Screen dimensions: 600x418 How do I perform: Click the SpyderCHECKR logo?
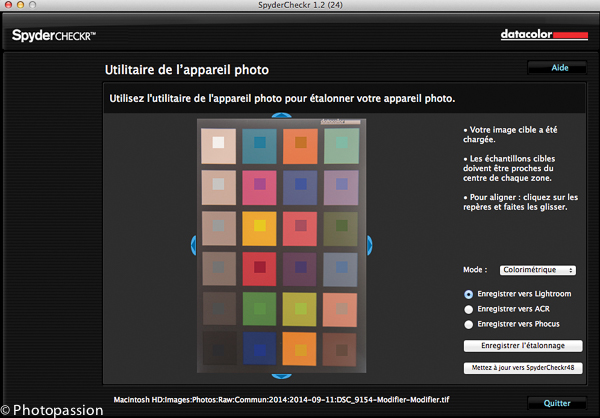tap(54, 35)
